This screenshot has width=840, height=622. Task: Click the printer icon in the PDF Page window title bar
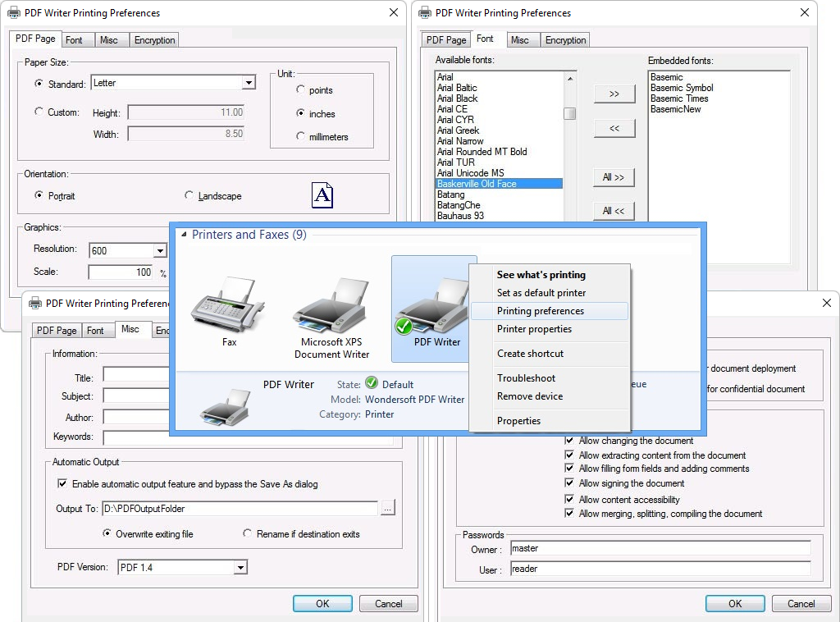click(13, 12)
